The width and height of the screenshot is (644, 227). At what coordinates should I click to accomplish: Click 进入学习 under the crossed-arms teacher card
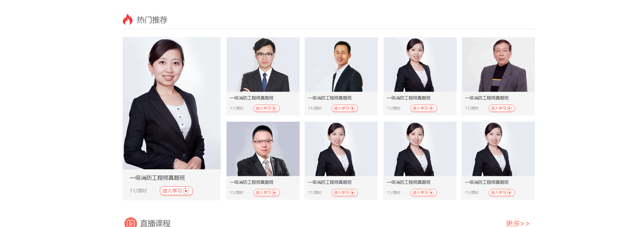coord(267,108)
